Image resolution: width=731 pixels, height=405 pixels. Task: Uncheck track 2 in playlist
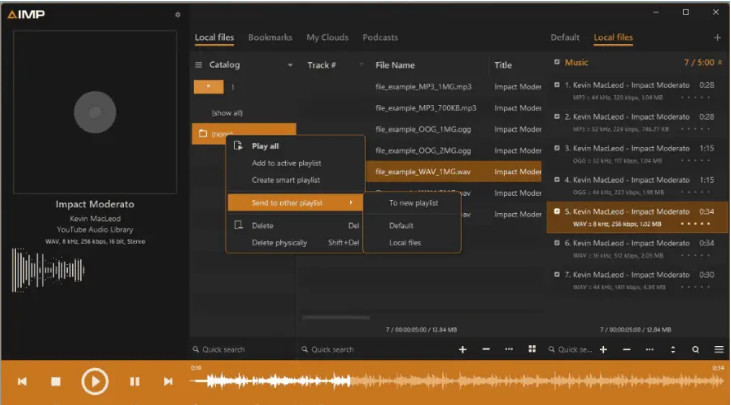coord(557,117)
